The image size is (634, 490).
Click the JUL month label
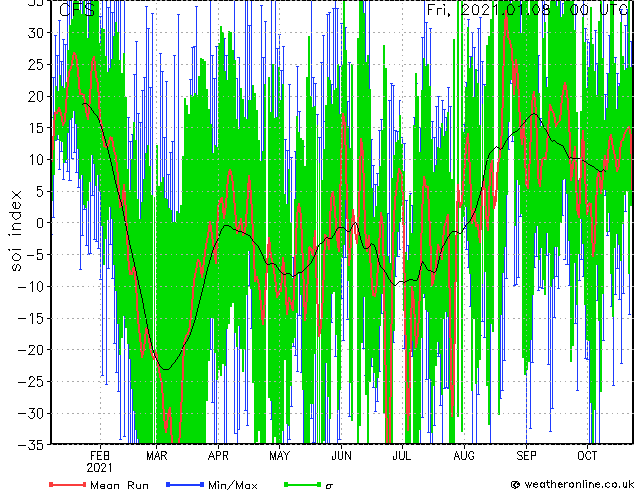click(402, 456)
